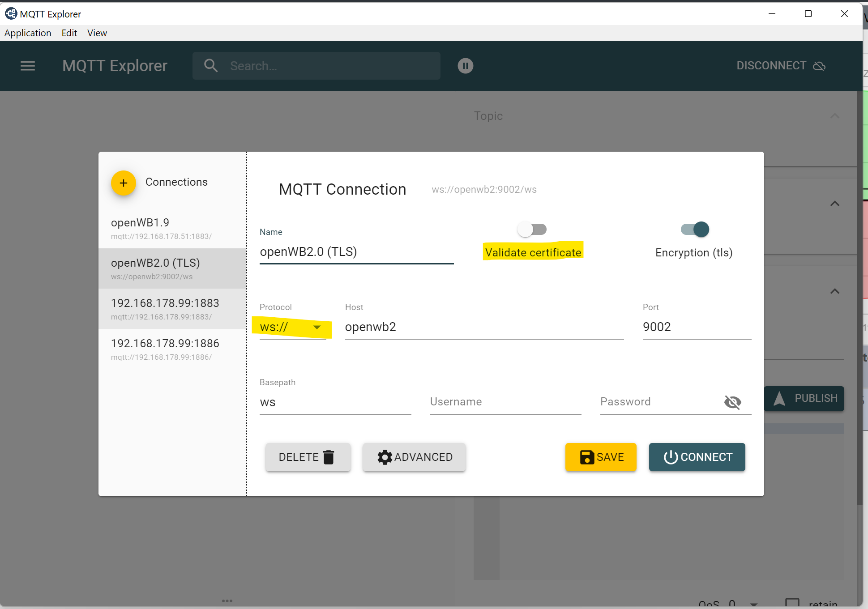The image size is (868, 609).
Task: Open the hamburger menu icon
Action: [x=28, y=66]
